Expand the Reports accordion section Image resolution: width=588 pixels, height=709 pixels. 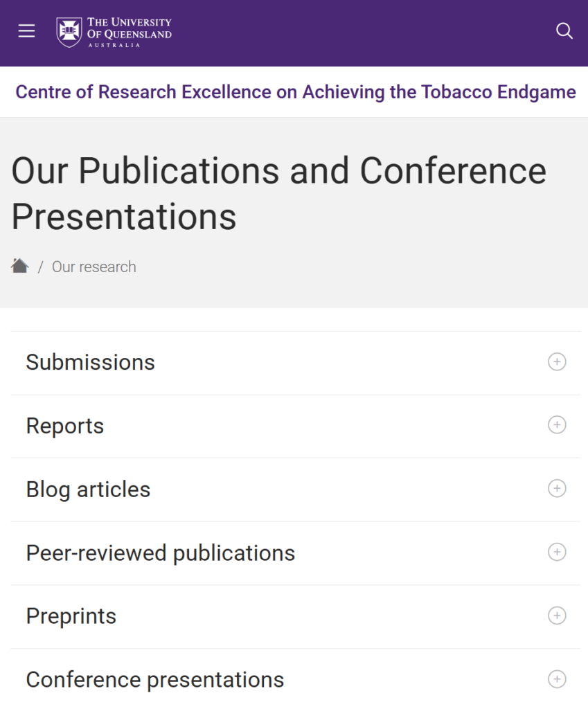pos(296,426)
